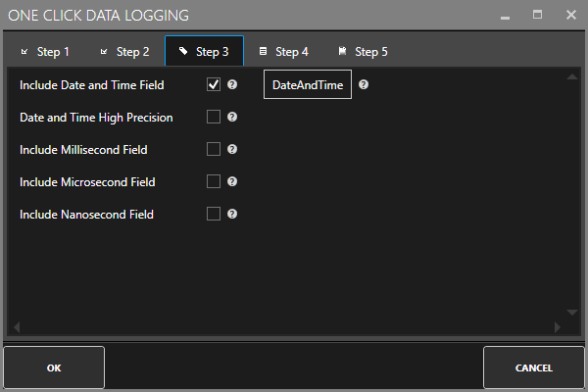Switch to the Step 1 tab
The image size is (588, 392).
tap(44, 52)
